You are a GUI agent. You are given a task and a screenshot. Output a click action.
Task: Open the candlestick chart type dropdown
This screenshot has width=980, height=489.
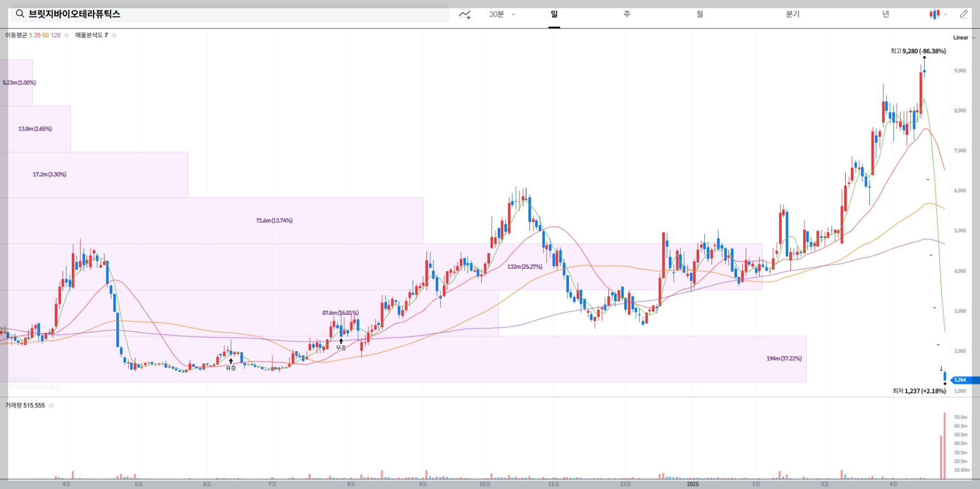click(x=938, y=14)
